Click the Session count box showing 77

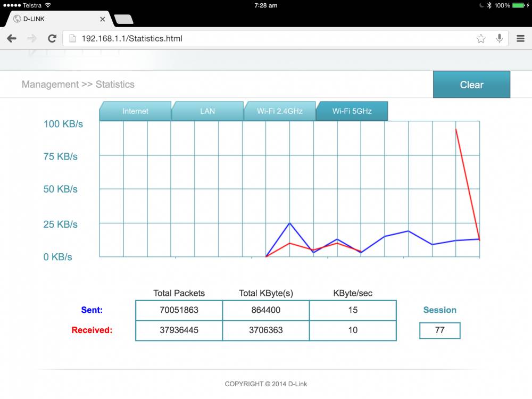click(440, 330)
